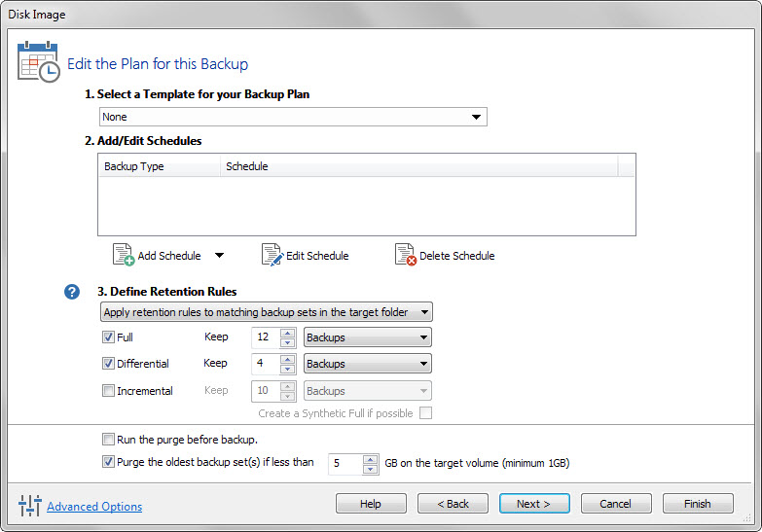Image resolution: width=762 pixels, height=532 pixels.
Task: Click the Edit Schedule pencil icon
Action: [272, 255]
